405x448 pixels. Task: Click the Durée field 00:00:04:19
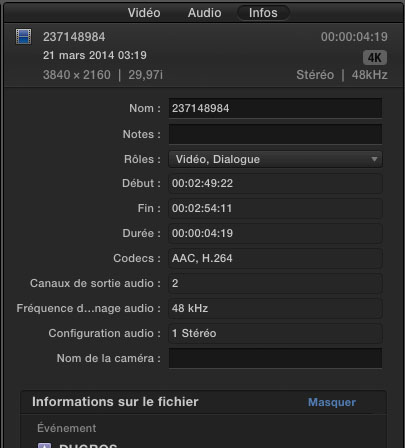(275, 233)
